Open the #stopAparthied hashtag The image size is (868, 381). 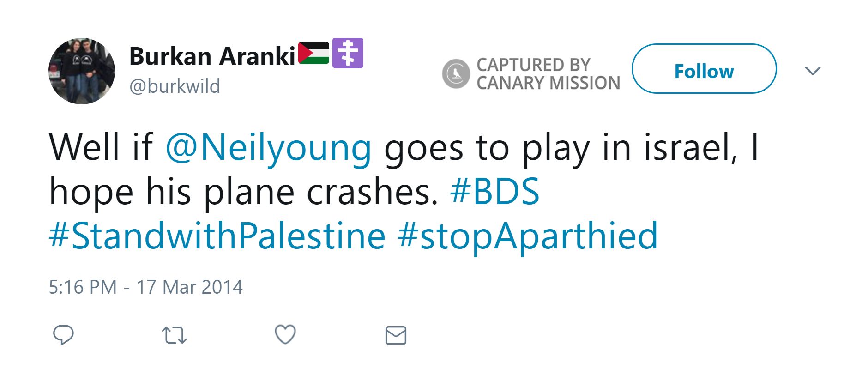(527, 236)
